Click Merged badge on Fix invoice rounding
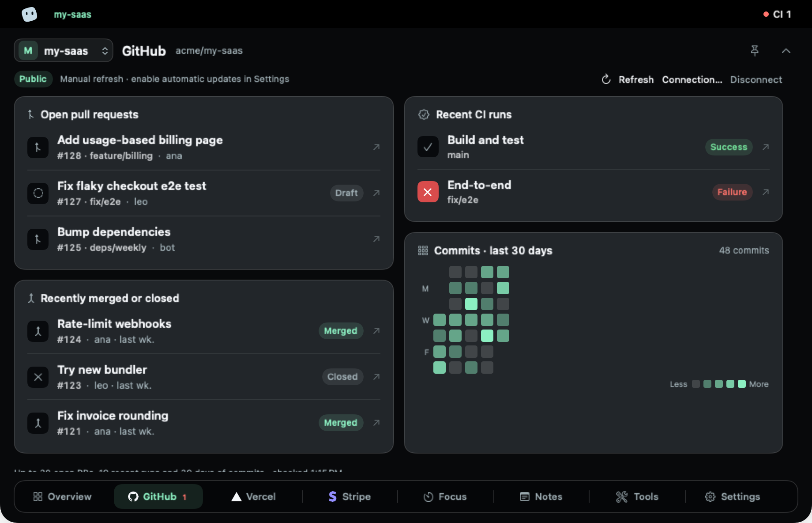This screenshot has width=812, height=523. [x=341, y=423]
